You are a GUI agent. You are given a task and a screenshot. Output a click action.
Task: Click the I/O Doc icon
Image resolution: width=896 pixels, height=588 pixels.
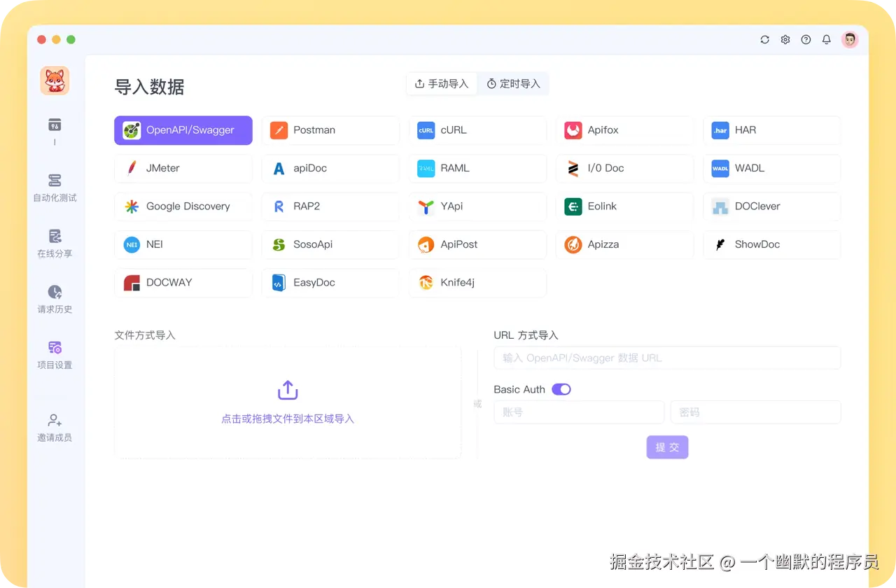coord(573,168)
